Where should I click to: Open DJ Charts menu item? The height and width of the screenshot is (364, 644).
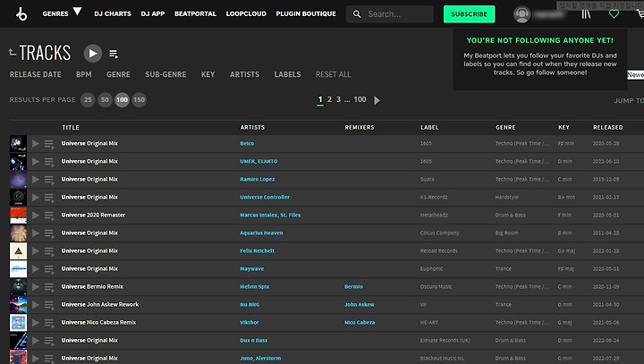(113, 13)
